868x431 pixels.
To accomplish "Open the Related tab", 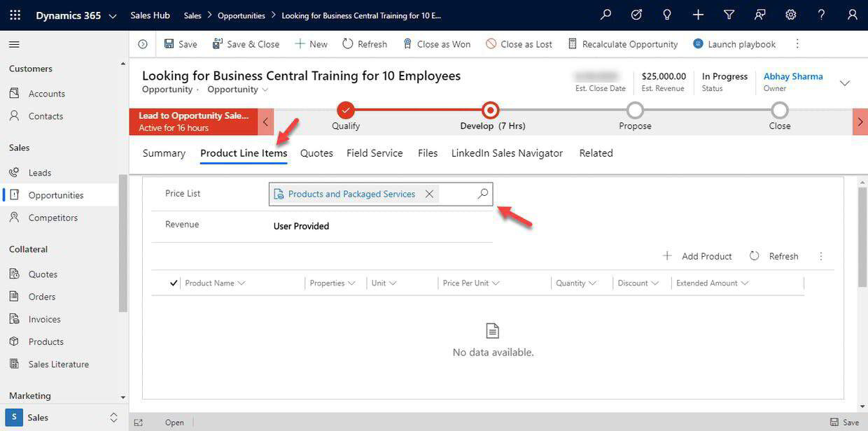I will pyautogui.click(x=596, y=153).
